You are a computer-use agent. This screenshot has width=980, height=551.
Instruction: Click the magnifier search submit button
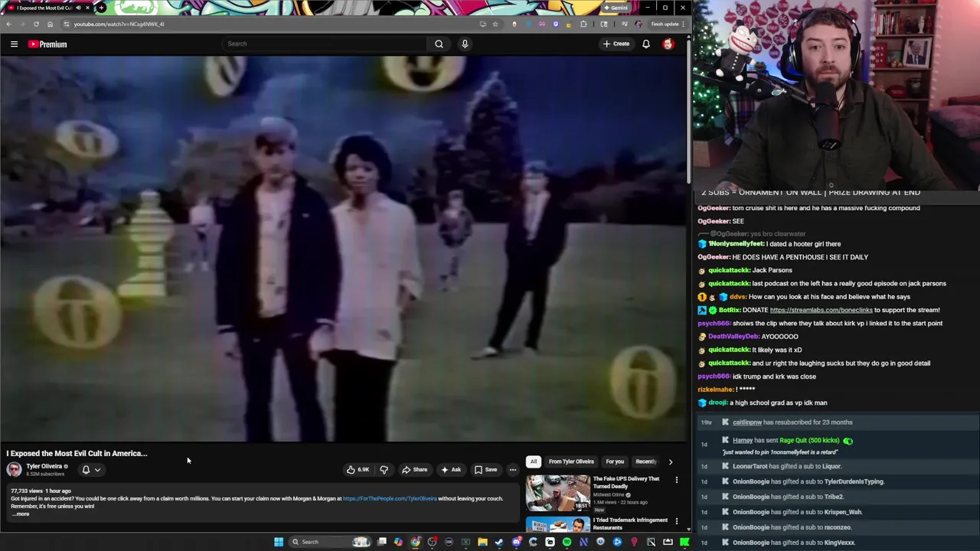tap(439, 44)
